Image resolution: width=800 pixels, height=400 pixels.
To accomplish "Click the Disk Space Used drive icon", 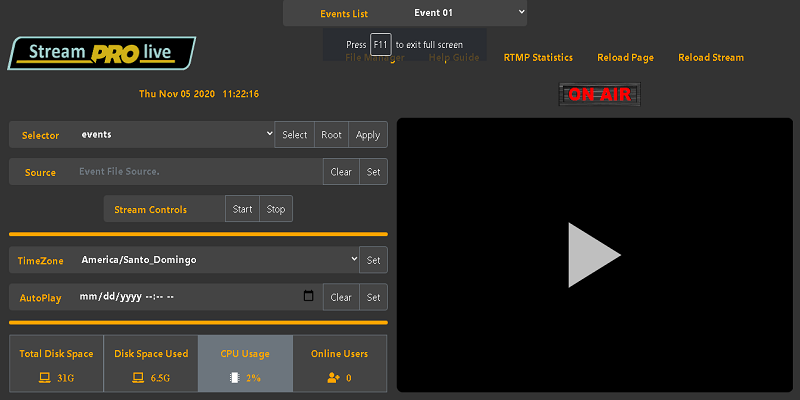I will 140,378.
